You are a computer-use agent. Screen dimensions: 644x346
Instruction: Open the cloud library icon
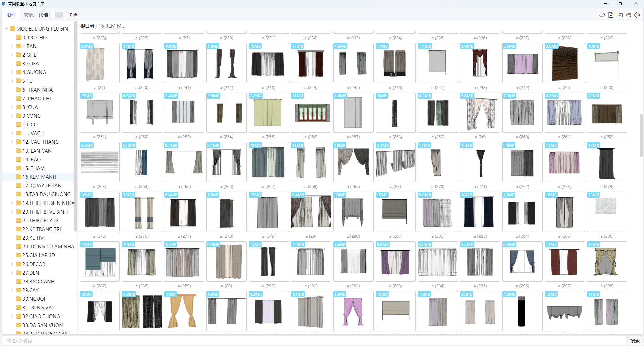point(602,15)
